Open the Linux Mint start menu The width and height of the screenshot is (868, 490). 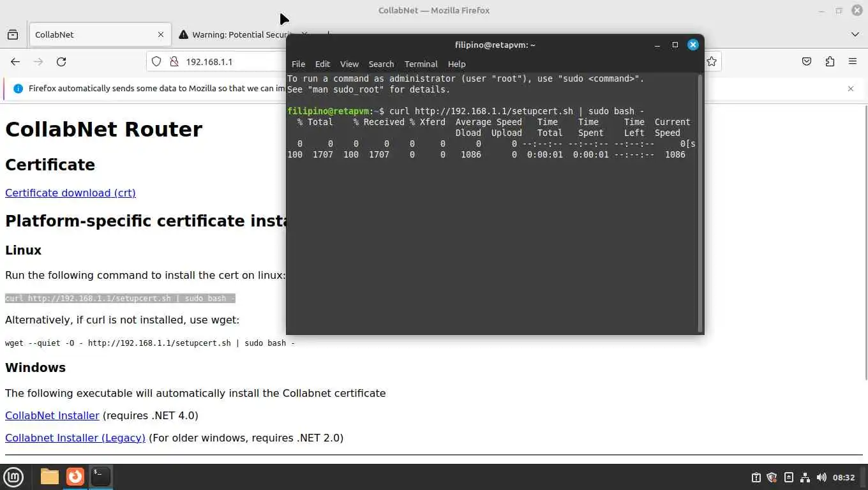(13, 477)
